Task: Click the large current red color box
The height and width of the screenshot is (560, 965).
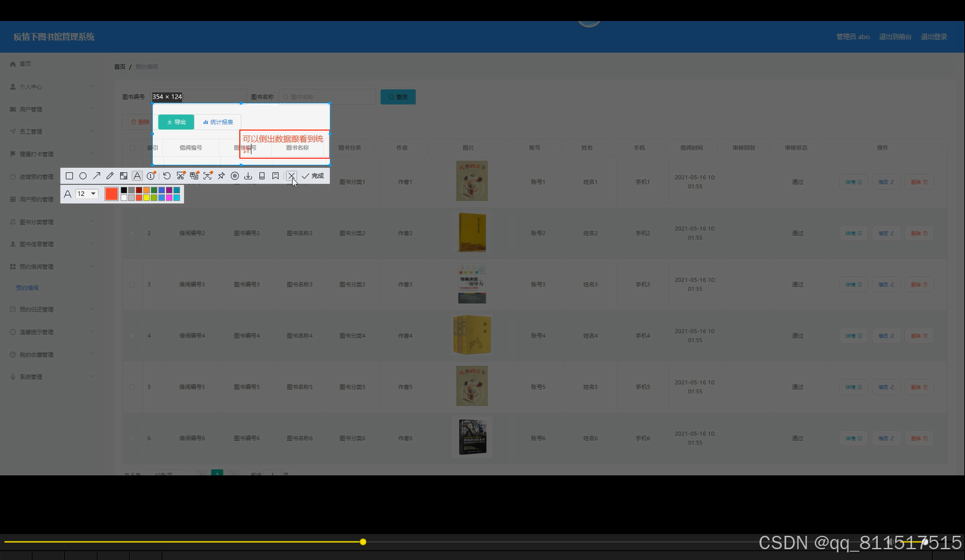Action: click(x=111, y=194)
